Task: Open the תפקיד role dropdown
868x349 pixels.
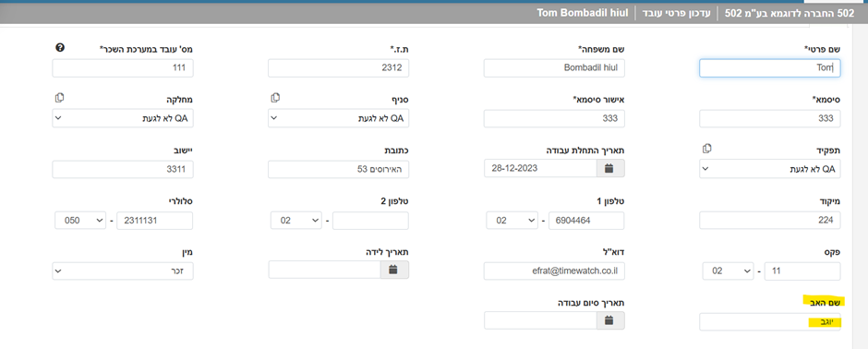Action: 770,169
